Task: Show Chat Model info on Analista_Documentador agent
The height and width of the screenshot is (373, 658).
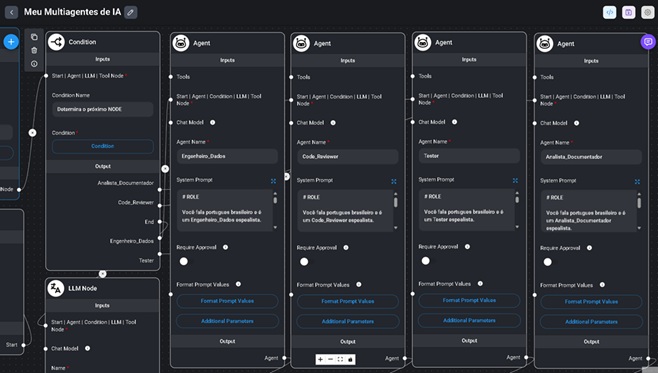Action: tap(576, 123)
